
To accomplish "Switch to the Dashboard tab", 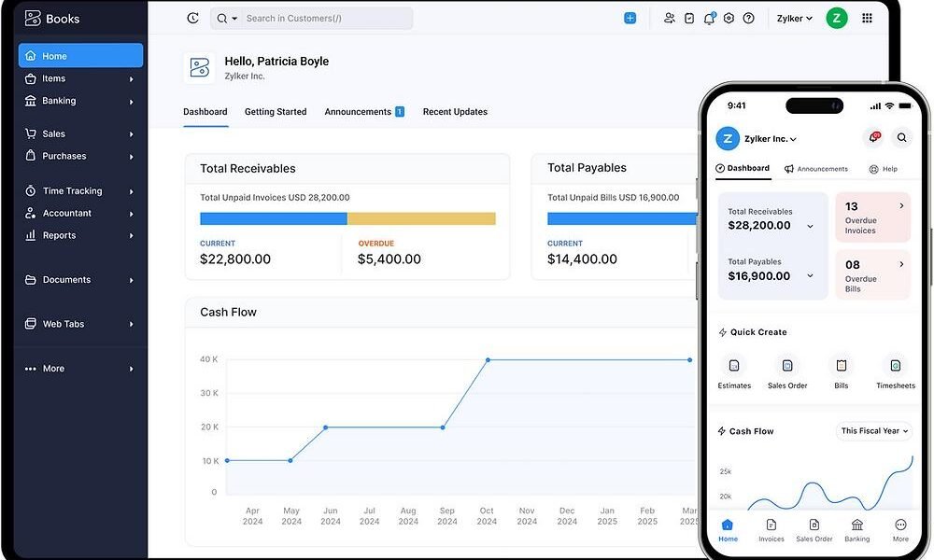I will pos(205,112).
